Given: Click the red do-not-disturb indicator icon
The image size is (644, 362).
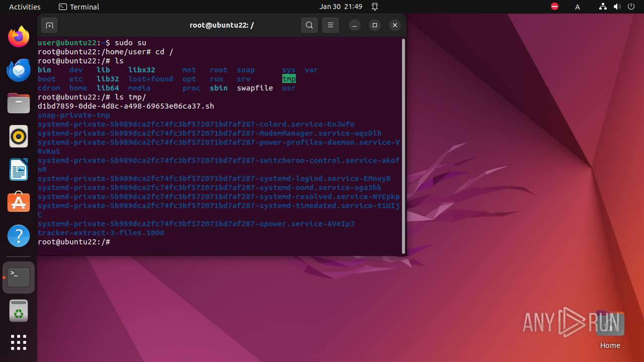Looking at the screenshot, I should click(x=554, y=7).
